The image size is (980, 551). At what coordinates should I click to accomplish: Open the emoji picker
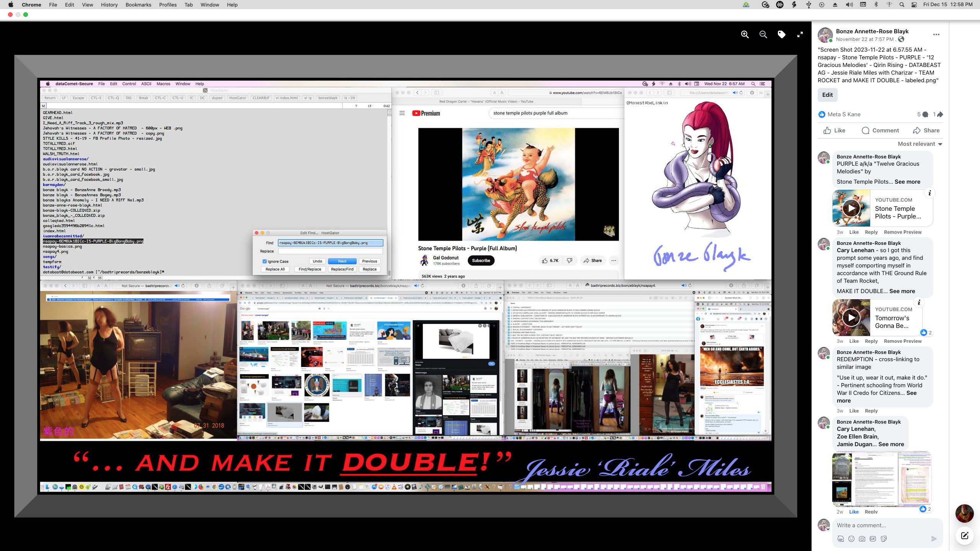pos(851,539)
